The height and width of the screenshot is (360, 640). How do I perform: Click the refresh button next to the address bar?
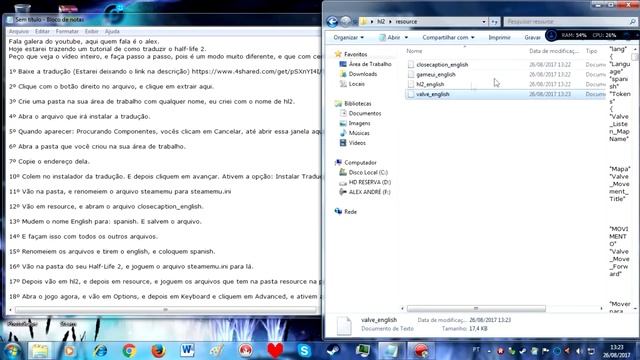tap(495, 22)
